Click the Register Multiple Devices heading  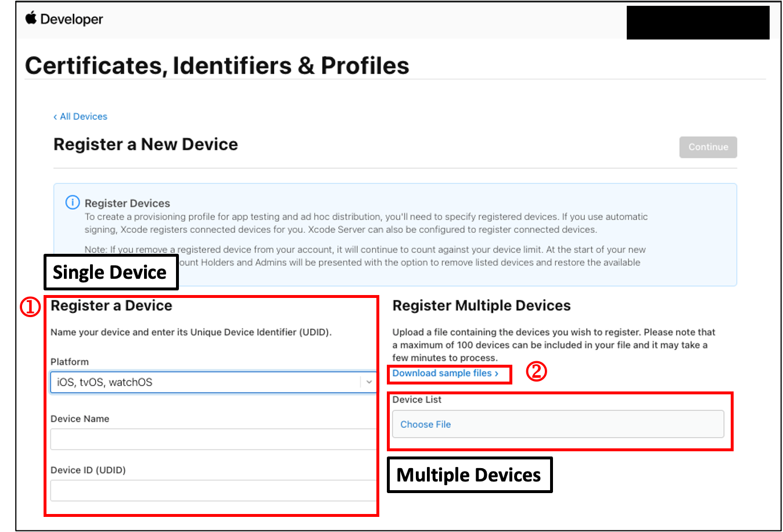[x=481, y=305]
